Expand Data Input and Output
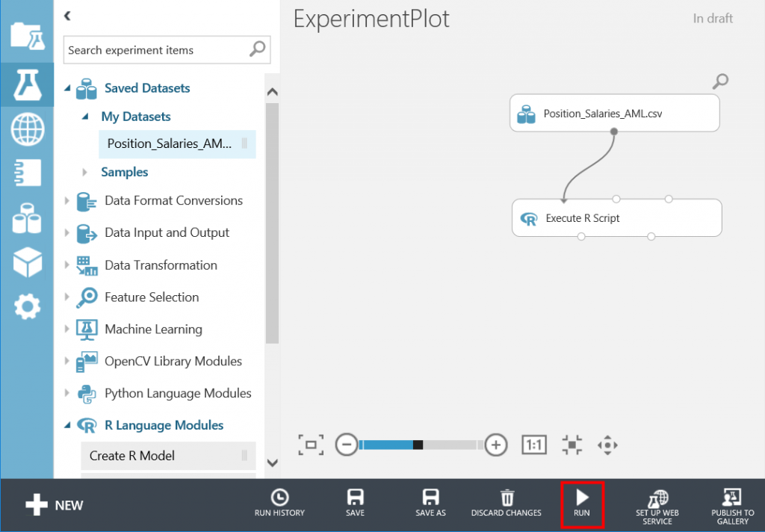The width and height of the screenshot is (765, 532). (x=66, y=233)
